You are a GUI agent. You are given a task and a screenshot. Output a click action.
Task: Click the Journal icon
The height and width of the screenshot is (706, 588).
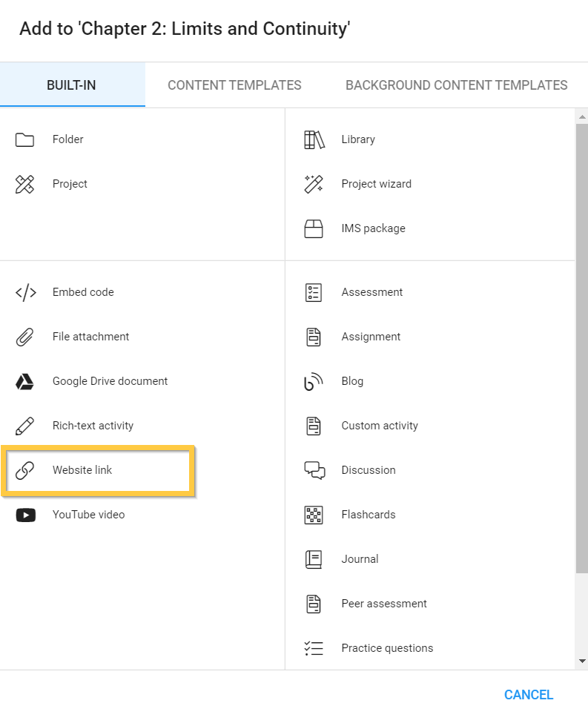(314, 559)
